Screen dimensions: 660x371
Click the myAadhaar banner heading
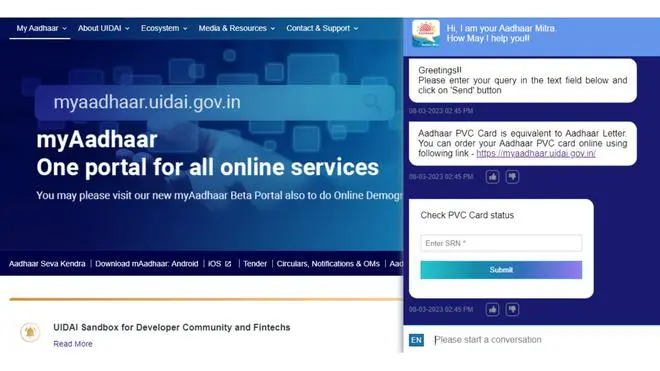point(97,140)
